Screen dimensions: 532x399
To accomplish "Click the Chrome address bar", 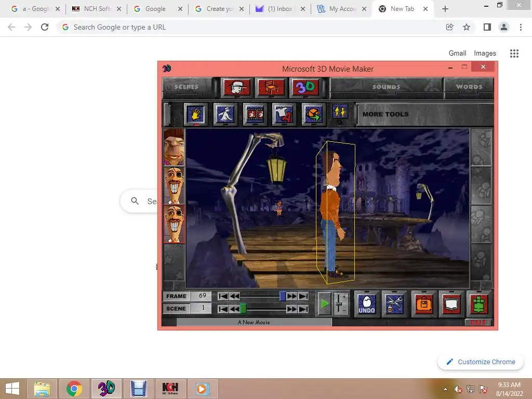I will coord(251,27).
